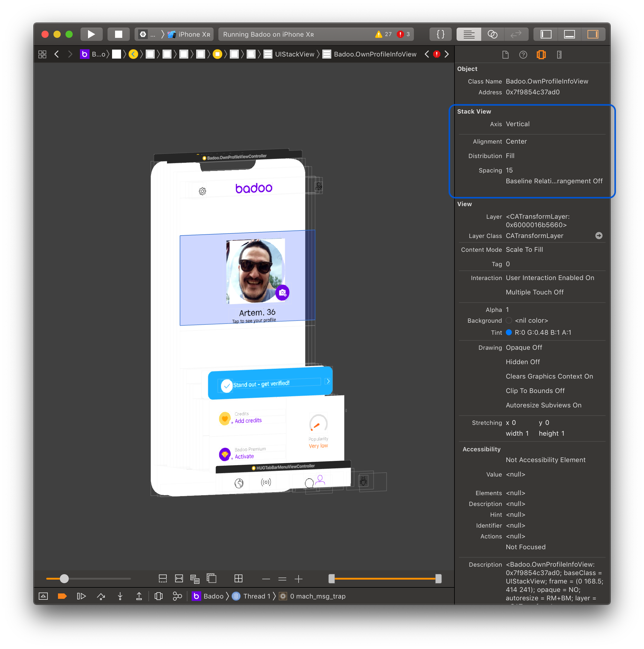Screen dimensions: 644x649
Task: Open the yellow back-arrow controller breadcrumb
Action: [x=133, y=54]
